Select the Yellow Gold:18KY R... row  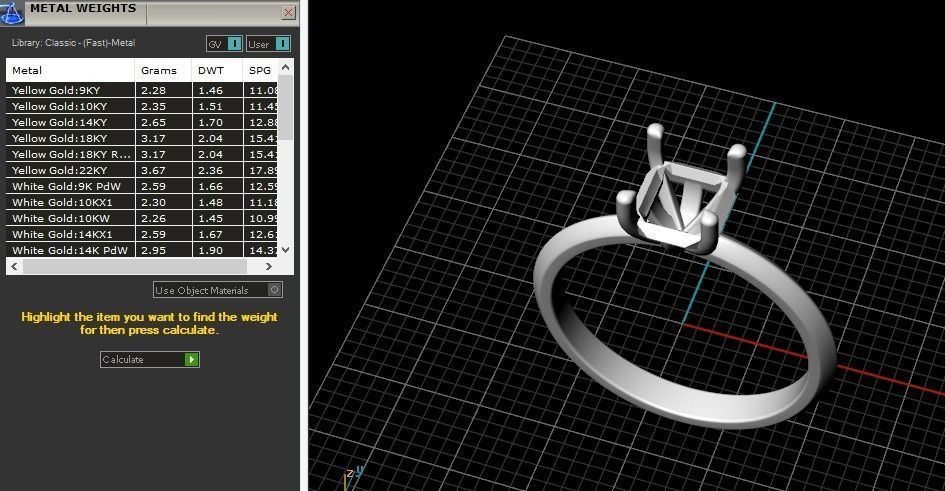[142, 154]
